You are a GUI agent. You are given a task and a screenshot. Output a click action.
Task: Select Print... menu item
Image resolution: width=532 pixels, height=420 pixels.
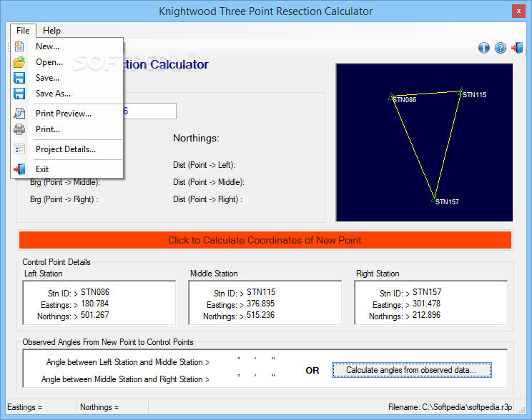[x=66, y=129]
